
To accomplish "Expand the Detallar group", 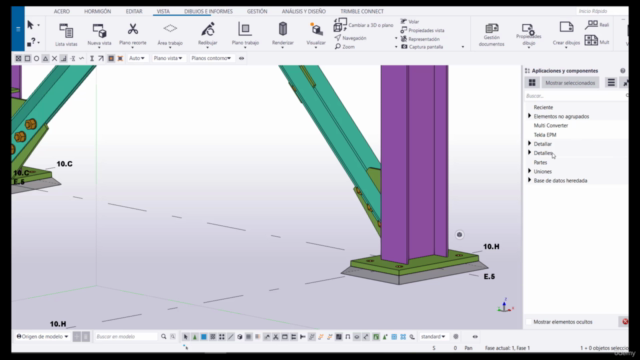I will pyautogui.click(x=529, y=144).
